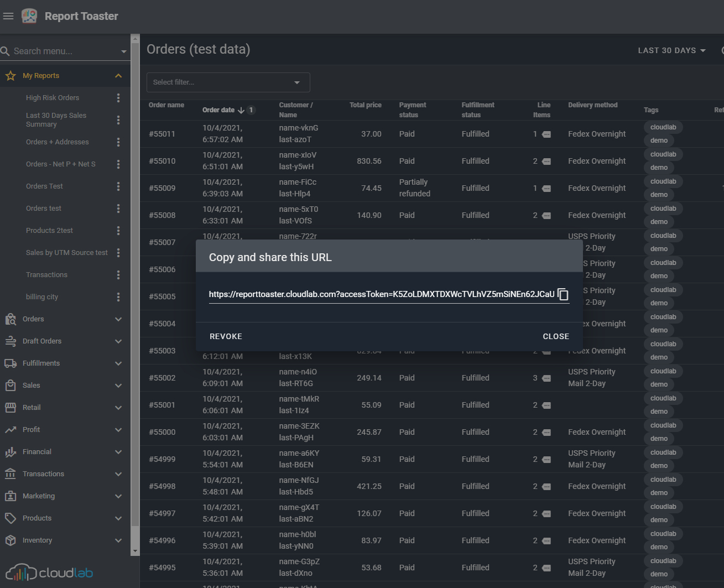This screenshot has width=724, height=588.
Task: Open the Products 2test report
Action: coord(49,231)
